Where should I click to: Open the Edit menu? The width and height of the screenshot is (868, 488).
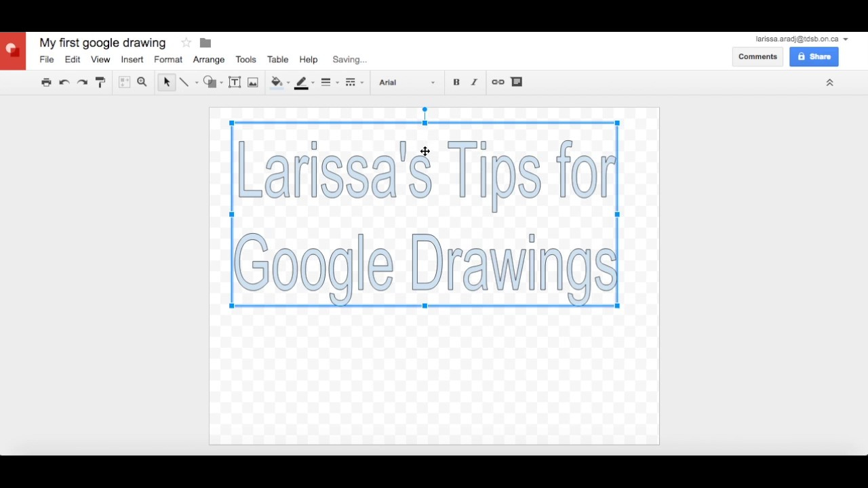(x=73, y=60)
